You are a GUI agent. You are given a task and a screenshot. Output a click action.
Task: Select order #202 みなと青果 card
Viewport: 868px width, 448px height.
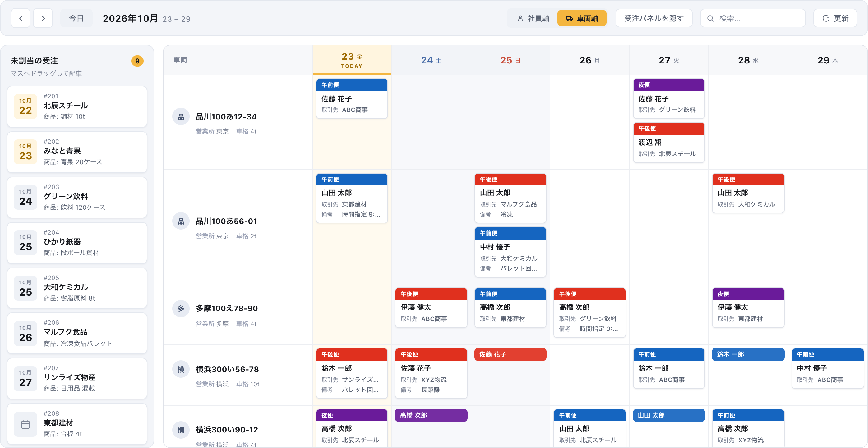point(77,152)
